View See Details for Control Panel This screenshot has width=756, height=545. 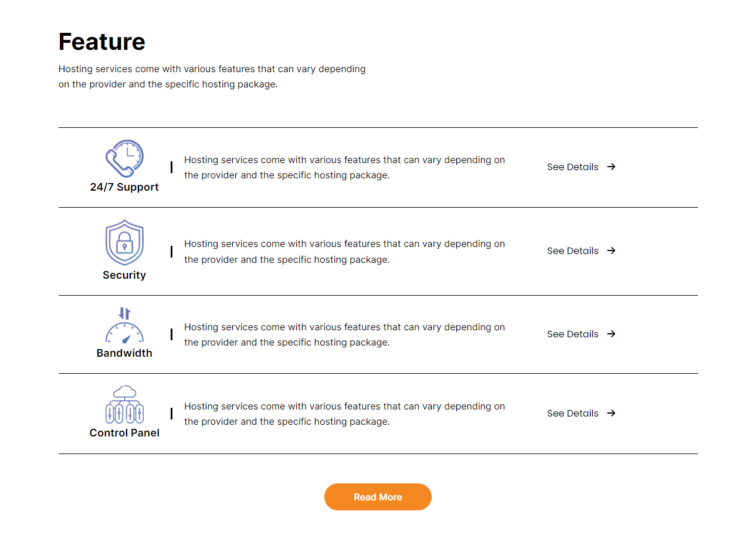pyautogui.click(x=572, y=414)
